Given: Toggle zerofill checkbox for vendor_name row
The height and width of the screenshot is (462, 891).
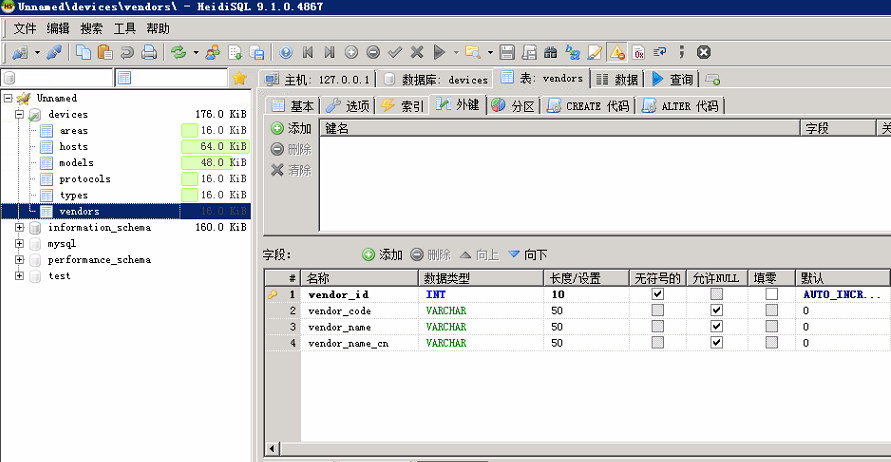Looking at the screenshot, I should pyautogui.click(x=771, y=326).
